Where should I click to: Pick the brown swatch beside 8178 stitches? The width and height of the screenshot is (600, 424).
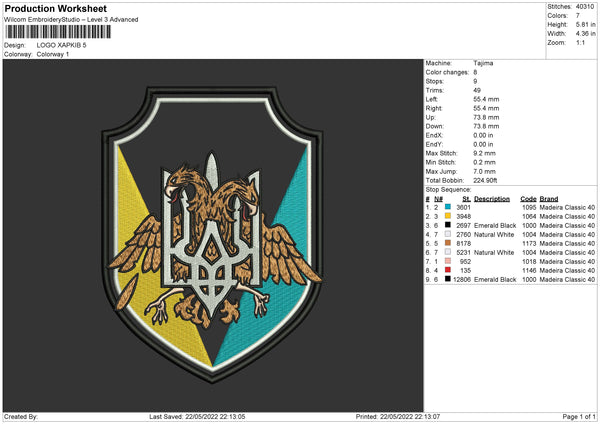pos(448,243)
